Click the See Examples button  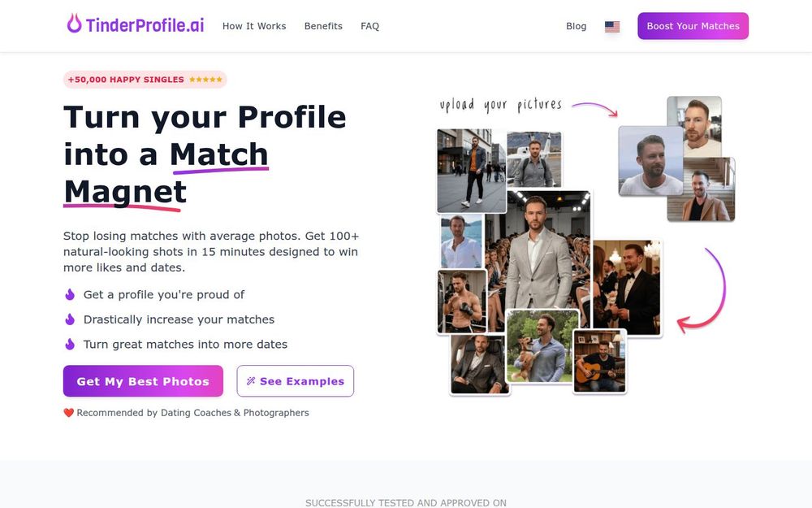tap(295, 380)
